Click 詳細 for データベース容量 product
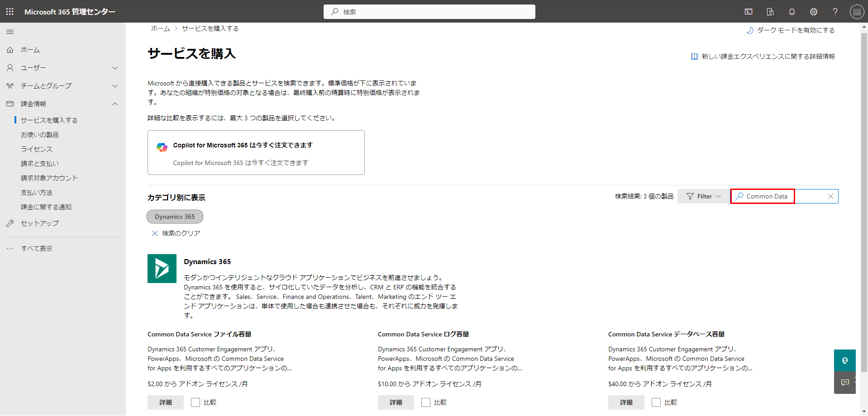Image resolution: width=868 pixels, height=416 pixels. (x=626, y=402)
